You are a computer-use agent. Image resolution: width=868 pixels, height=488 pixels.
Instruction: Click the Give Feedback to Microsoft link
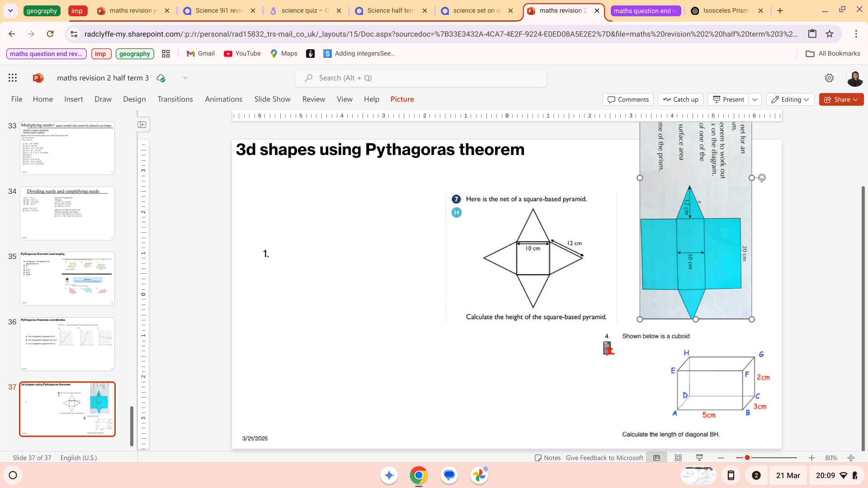point(604,457)
